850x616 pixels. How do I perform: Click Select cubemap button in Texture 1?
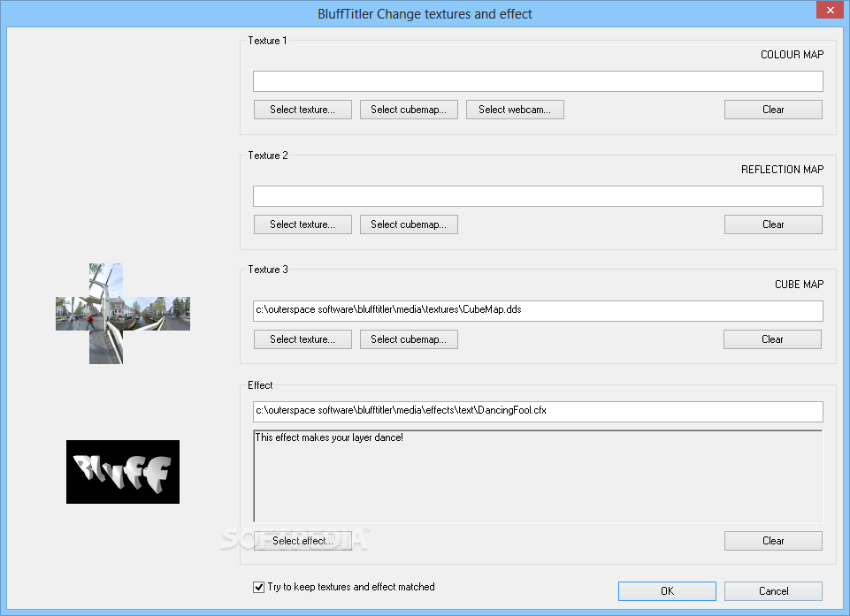pos(409,110)
